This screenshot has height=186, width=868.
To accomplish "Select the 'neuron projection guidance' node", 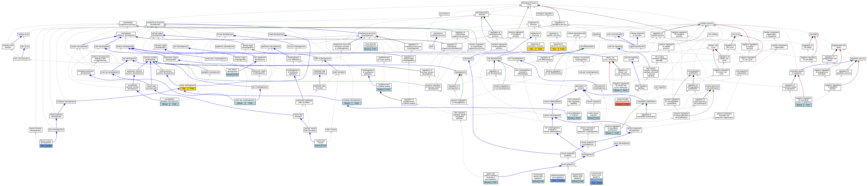I will (x=568, y=155).
